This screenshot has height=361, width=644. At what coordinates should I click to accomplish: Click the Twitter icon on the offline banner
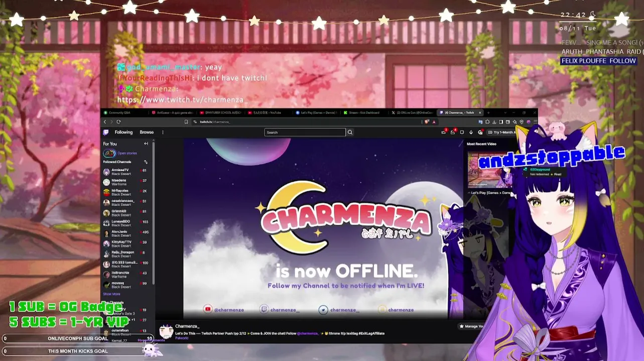point(323,310)
